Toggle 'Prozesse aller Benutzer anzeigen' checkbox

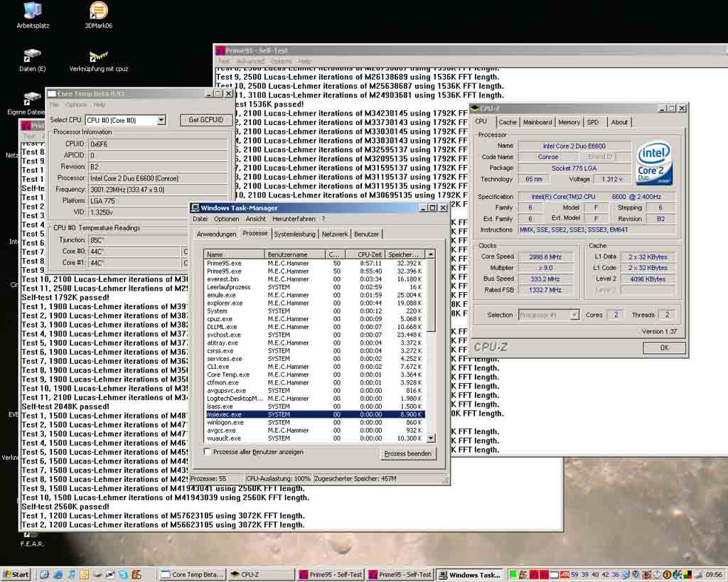[208, 451]
